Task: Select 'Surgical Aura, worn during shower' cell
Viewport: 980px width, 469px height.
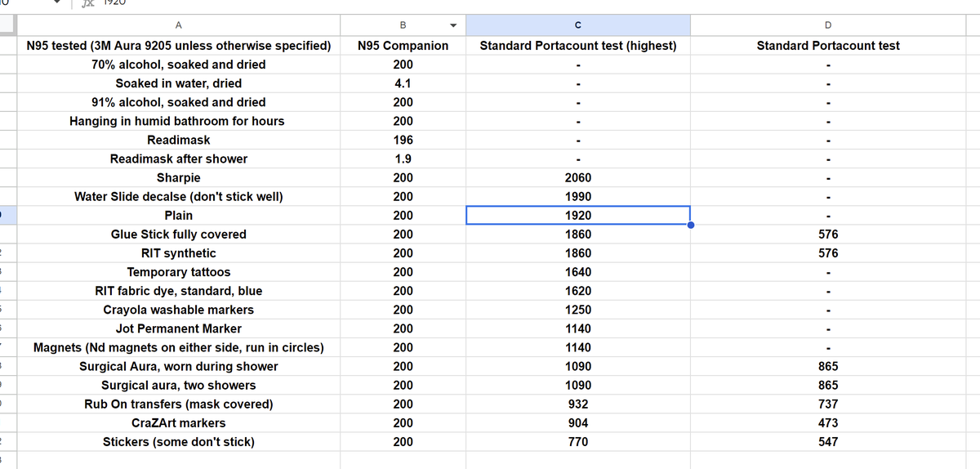Action: point(179,366)
